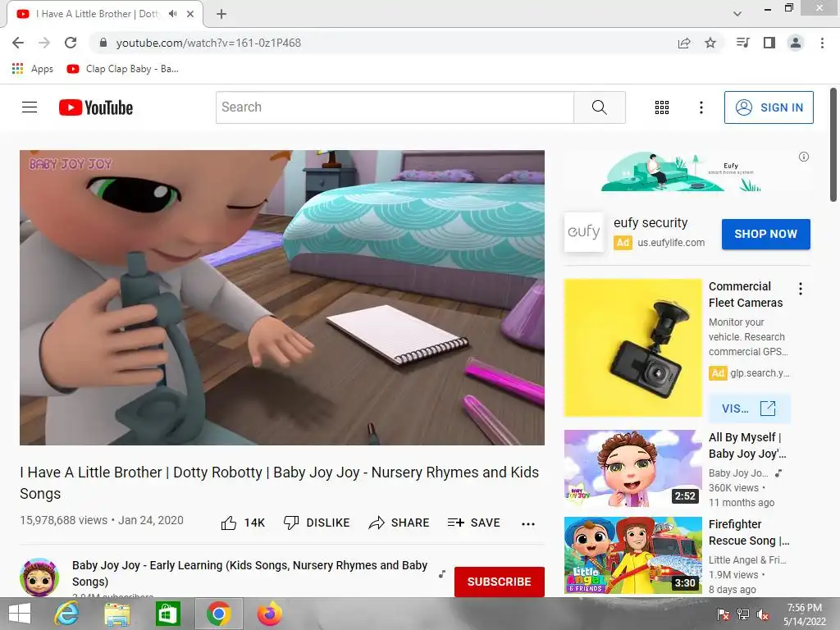Open Chrome profile avatar menu

click(796, 43)
